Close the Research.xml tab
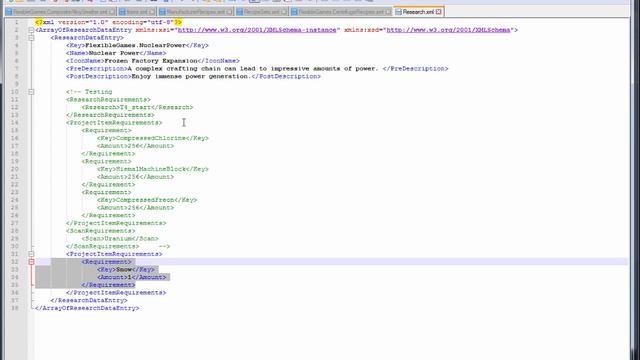This screenshot has height=360, width=640. point(439,12)
